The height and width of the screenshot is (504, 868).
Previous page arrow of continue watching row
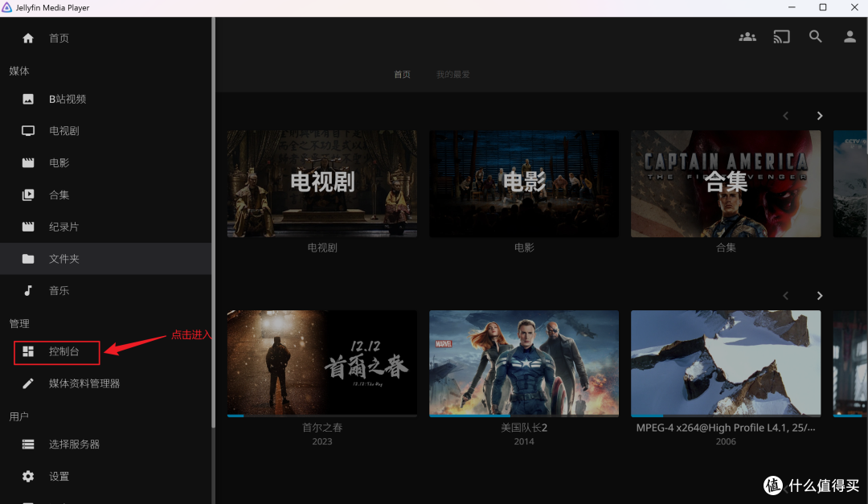[785, 296]
